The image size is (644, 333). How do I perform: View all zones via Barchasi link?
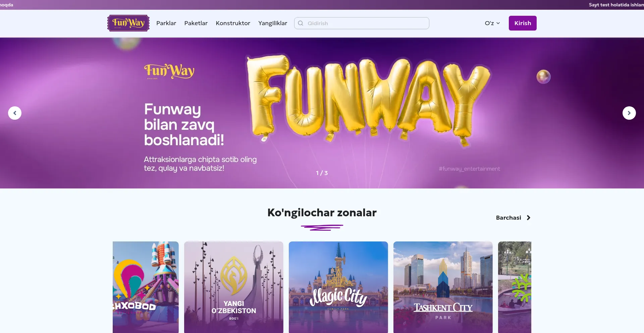(508, 218)
